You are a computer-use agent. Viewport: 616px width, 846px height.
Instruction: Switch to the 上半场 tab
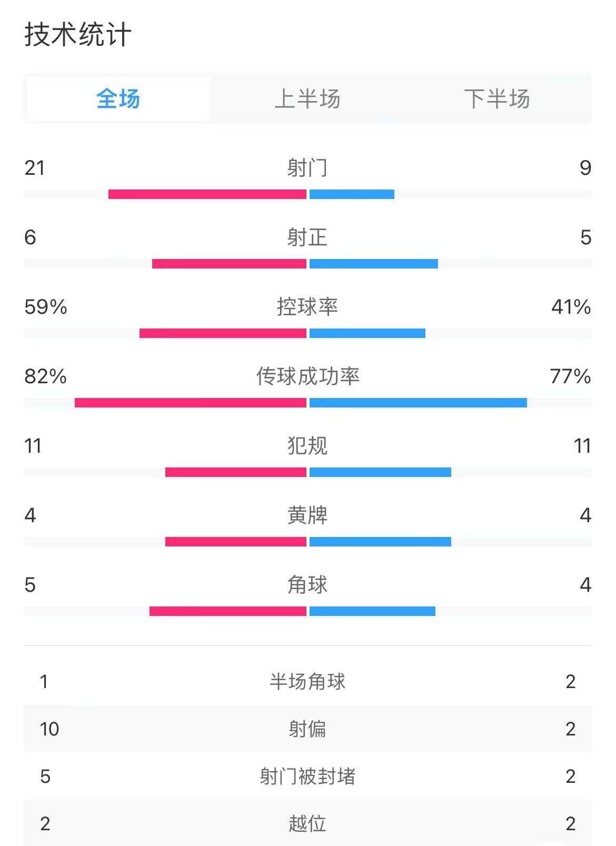pos(307,99)
